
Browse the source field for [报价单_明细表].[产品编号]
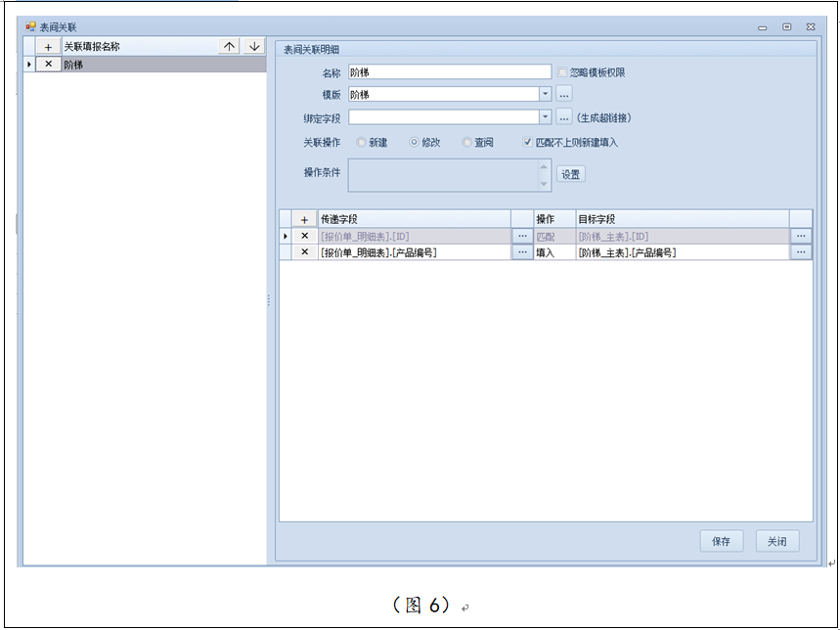point(522,252)
